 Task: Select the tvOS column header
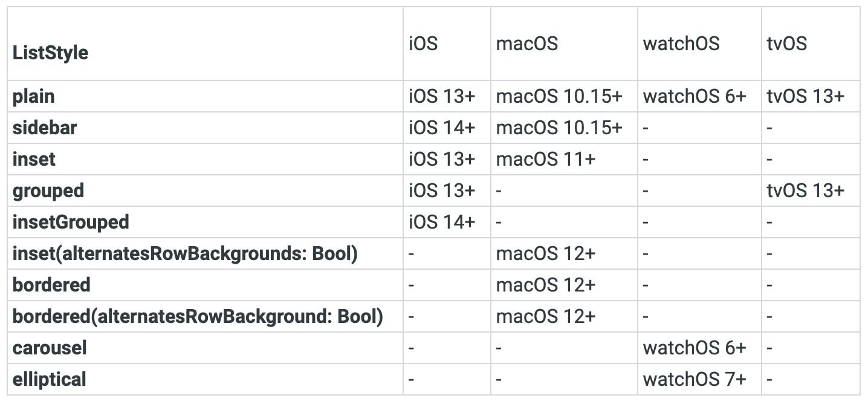tap(787, 44)
